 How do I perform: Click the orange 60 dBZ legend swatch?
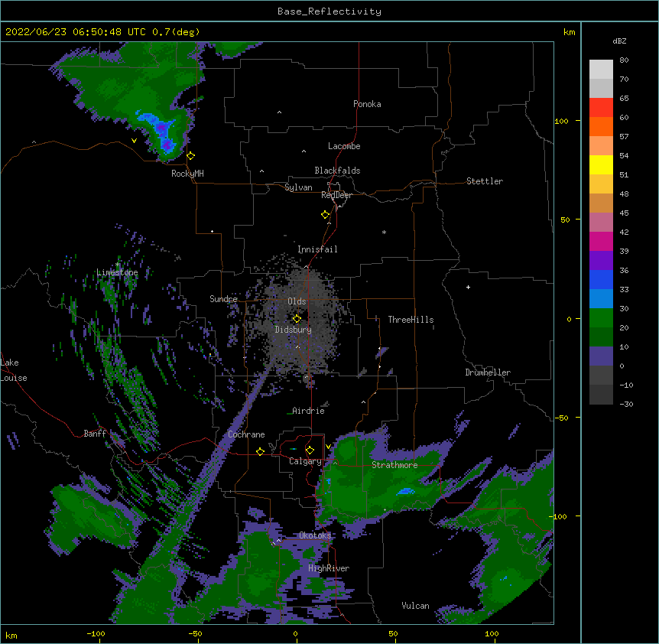pyautogui.click(x=601, y=126)
